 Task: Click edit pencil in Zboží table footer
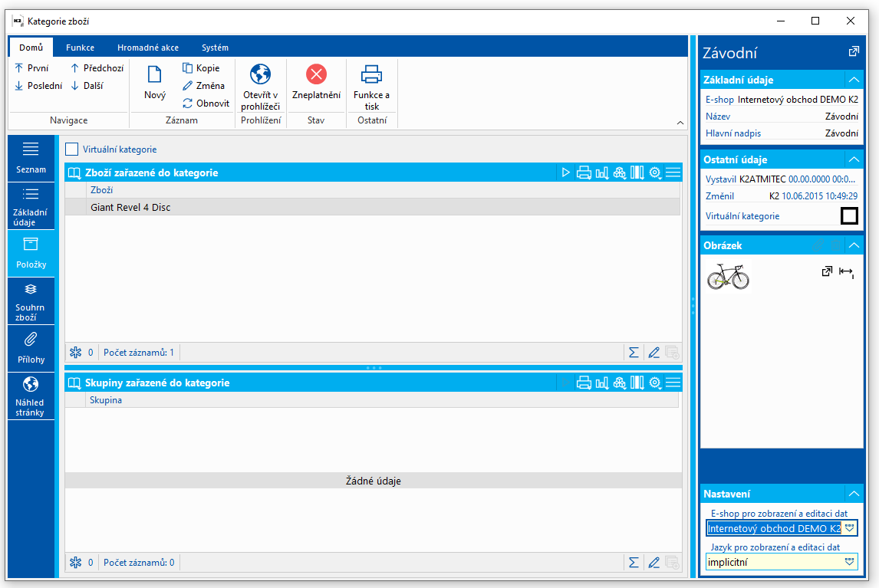click(x=653, y=353)
